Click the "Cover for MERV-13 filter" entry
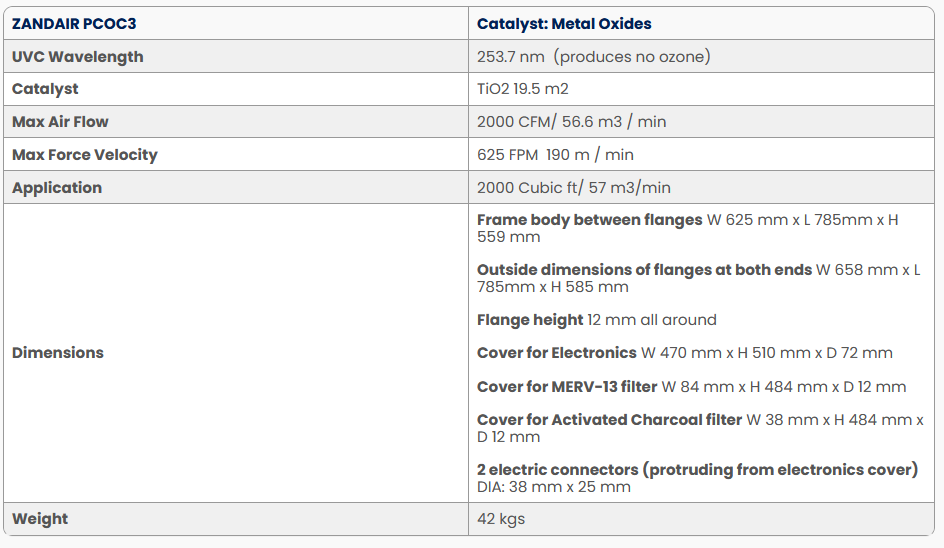This screenshot has width=944, height=548. (567, 387)
